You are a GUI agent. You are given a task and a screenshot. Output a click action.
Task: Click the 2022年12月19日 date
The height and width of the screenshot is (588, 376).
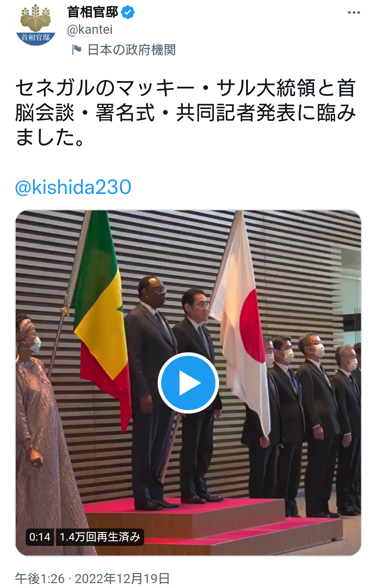point(122,579)
